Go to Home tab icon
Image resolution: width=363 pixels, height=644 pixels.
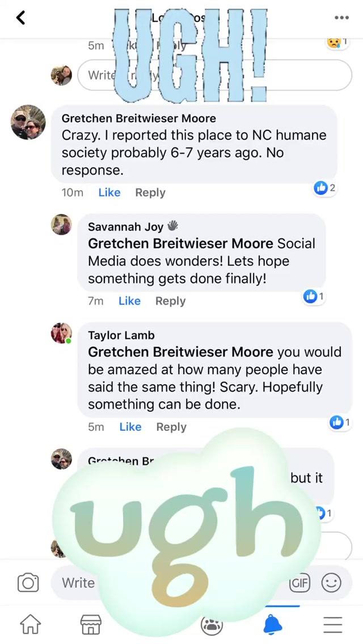[x=31, y=624]
